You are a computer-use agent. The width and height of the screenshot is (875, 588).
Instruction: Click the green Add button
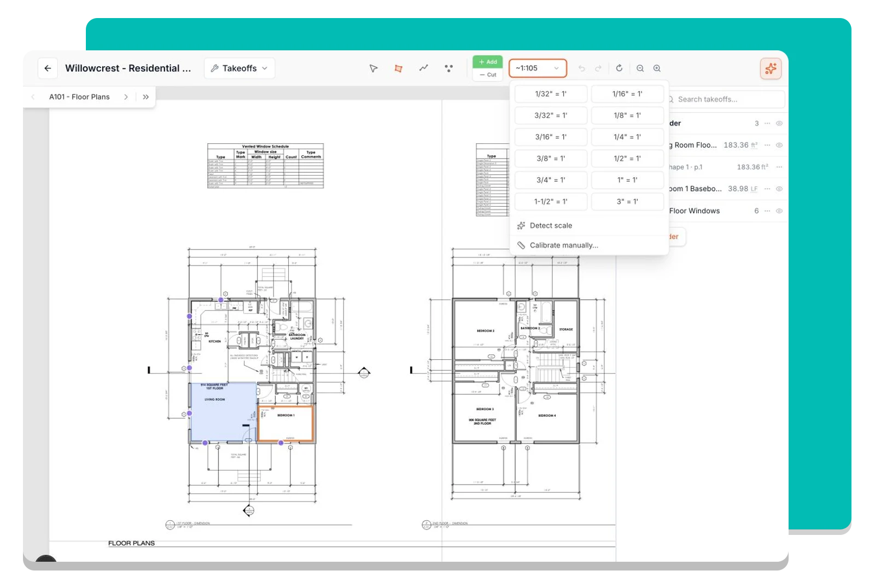pos(488,62)
